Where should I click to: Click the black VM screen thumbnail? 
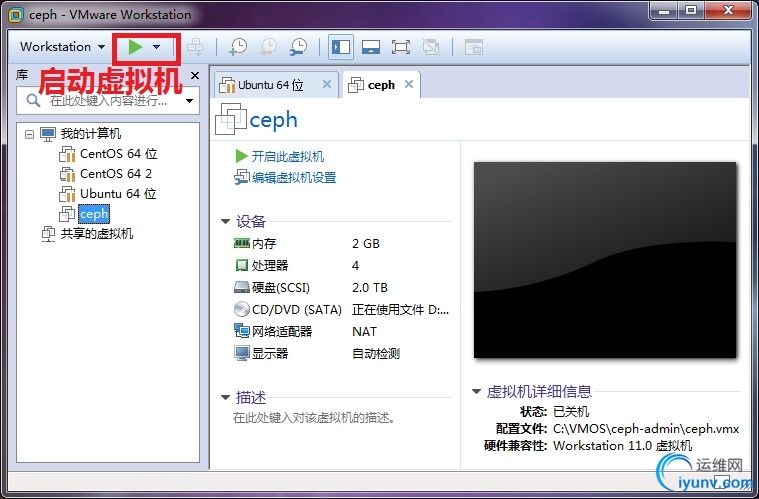click(x=605, y=260)
